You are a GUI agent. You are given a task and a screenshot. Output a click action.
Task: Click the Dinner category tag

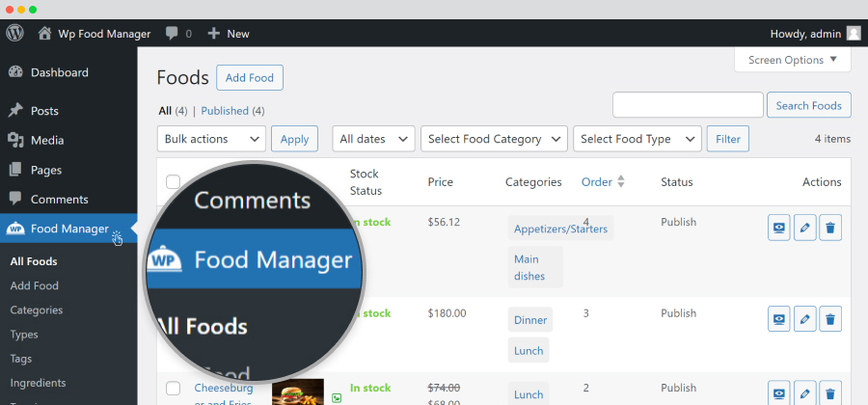(530, 320)
